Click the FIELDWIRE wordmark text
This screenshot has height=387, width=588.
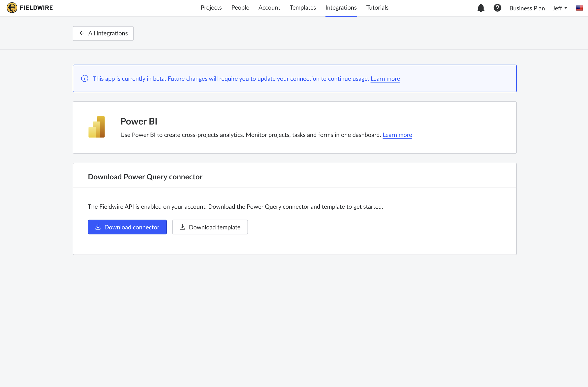coord(36,8)
